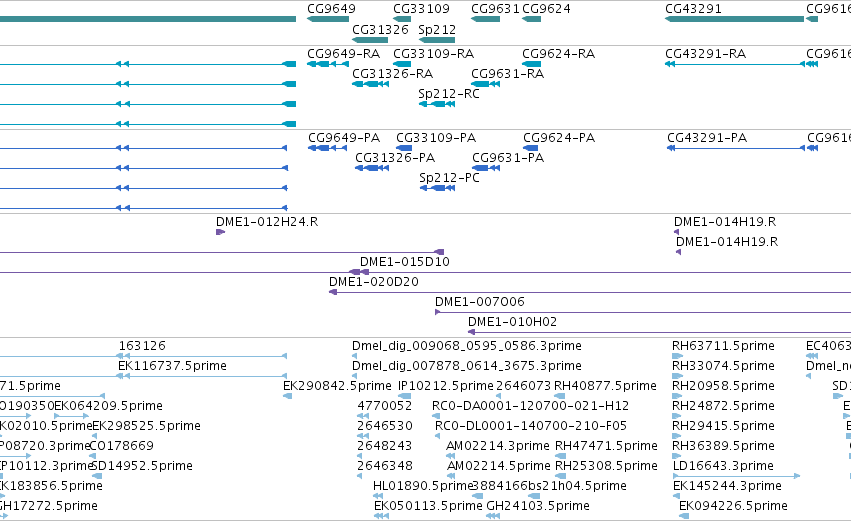Open protein CG9631-PA
851x521 pixels.
point(508,158)
